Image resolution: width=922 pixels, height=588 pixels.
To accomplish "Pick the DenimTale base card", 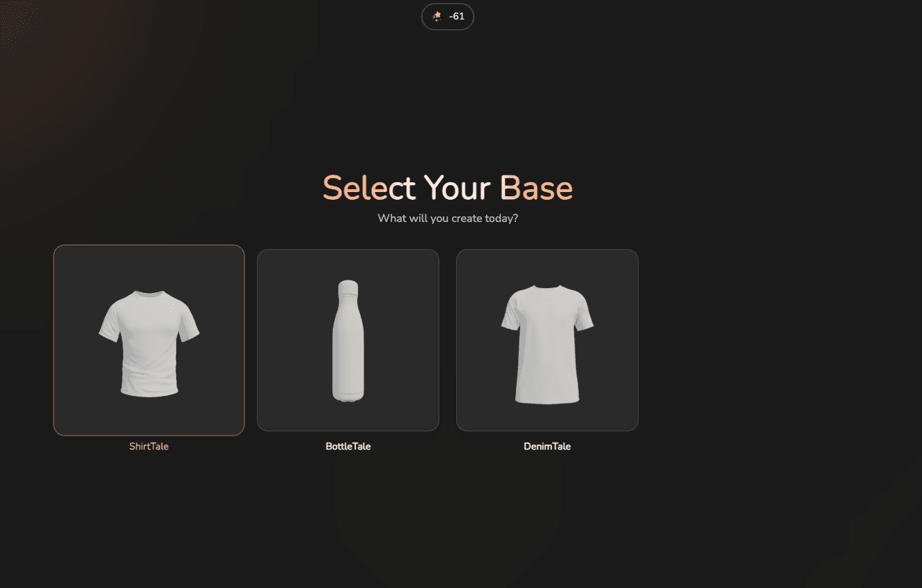I will (547, 340).
